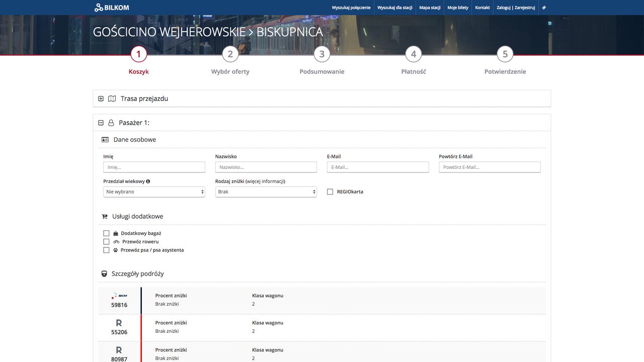This screenshot has height=362, width=644.
Task: Click step 4 circle Płatność
Action: (413, 54)
